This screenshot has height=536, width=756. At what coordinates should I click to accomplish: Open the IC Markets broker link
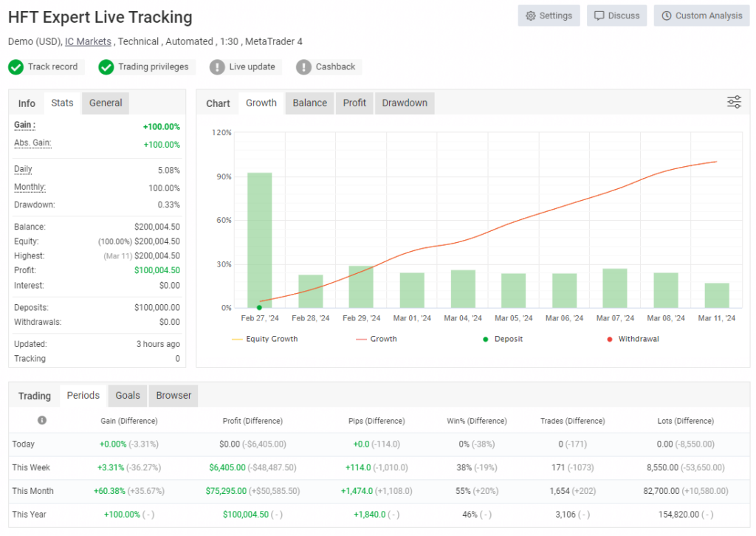click(88, 41)
